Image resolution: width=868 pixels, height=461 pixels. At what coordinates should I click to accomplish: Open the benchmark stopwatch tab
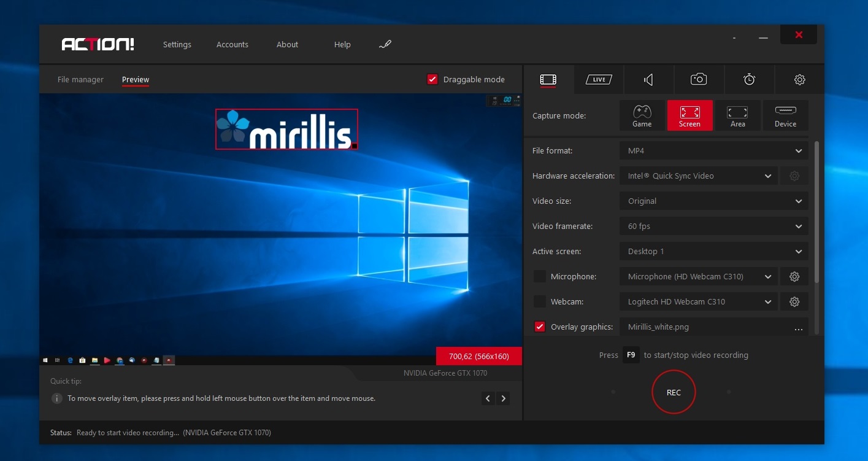click(x=749, y=79)
